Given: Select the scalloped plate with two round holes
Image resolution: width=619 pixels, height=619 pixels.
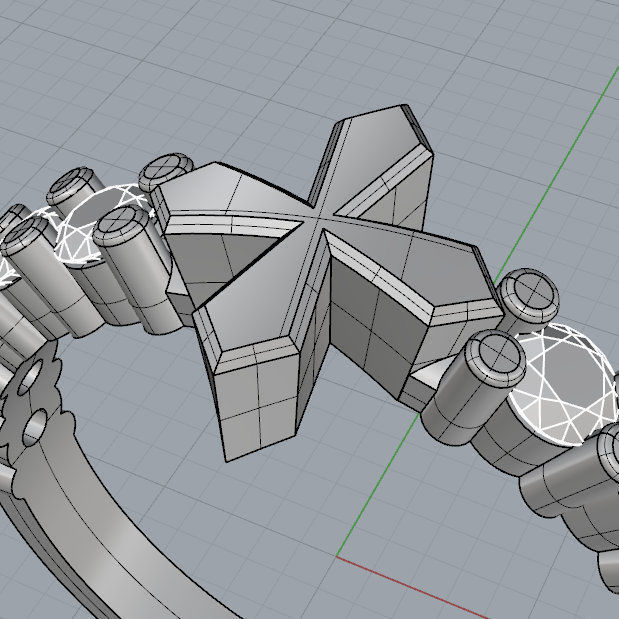Looking at the screenshot, I should click(x=34, y=399).
